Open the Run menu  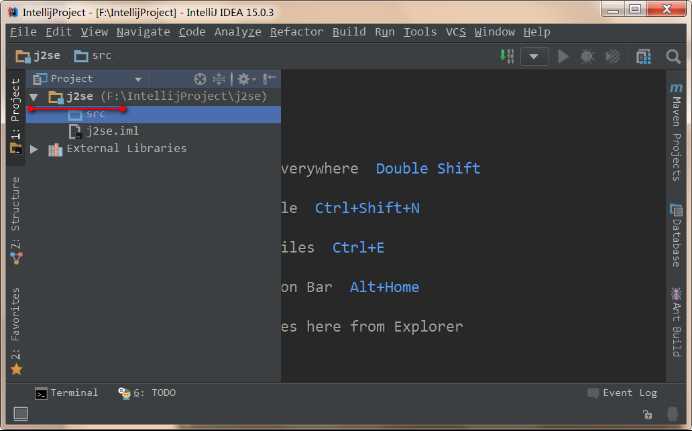click(385, 32)
